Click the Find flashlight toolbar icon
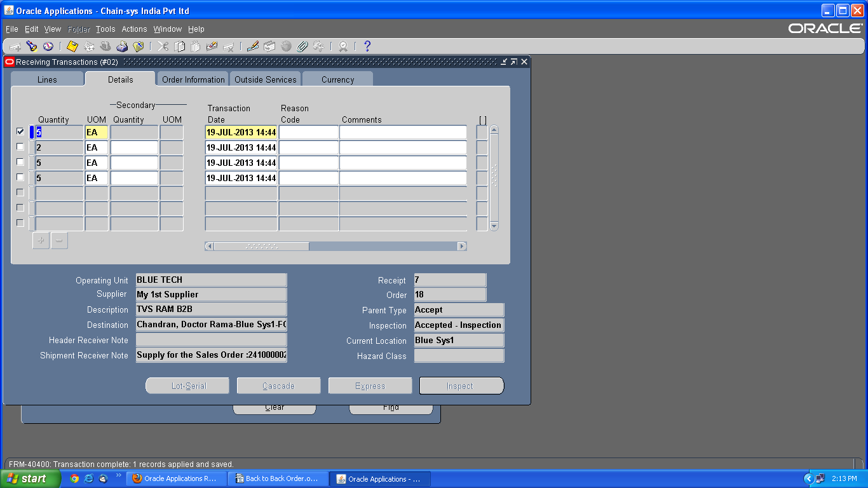This screenshot has height=488, width=868. coord(32,46)
